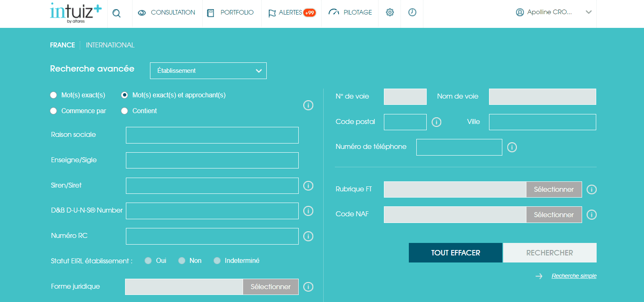The height and width of the screenshot is (302, 644).
Task: Click the +99 alerts badge
Action: [309, 13]
